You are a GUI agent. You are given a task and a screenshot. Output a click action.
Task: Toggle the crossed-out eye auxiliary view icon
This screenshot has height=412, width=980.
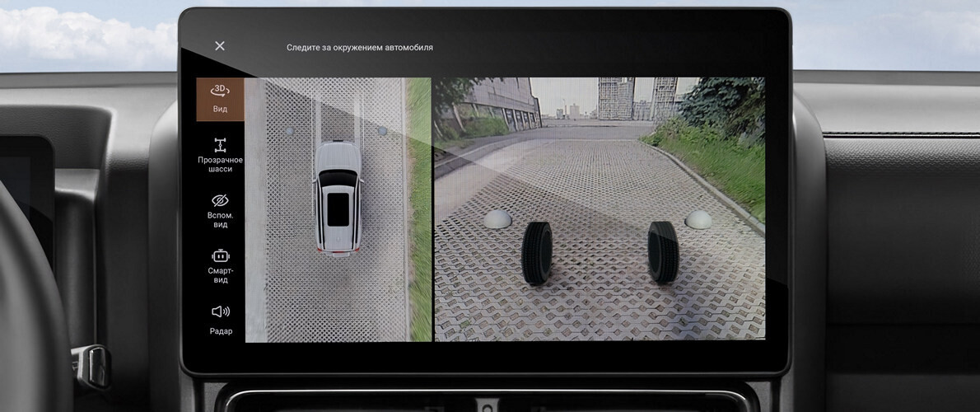[x=220, y=200]
